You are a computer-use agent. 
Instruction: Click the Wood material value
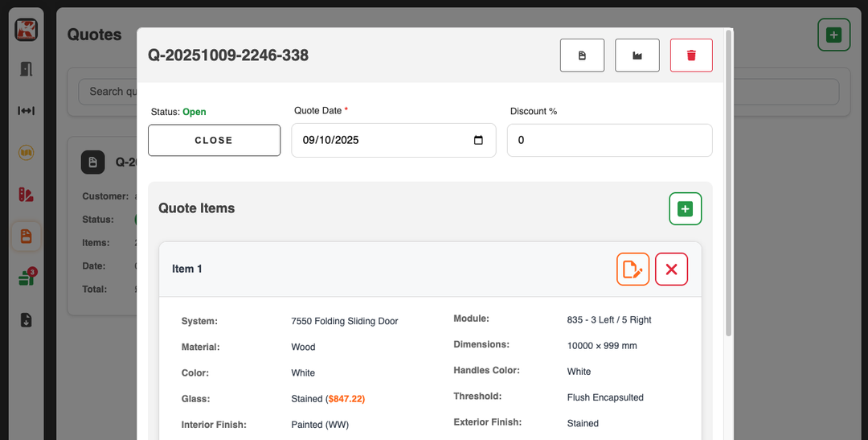303,347
